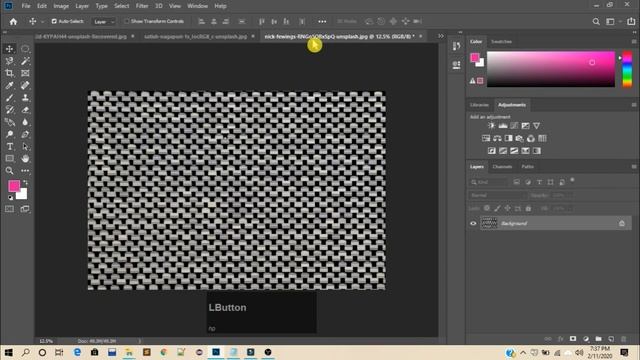The width and height of the screenshot is (640, 360).
Task: Click the foreground pink color swatch
Action: click(14, 186)
